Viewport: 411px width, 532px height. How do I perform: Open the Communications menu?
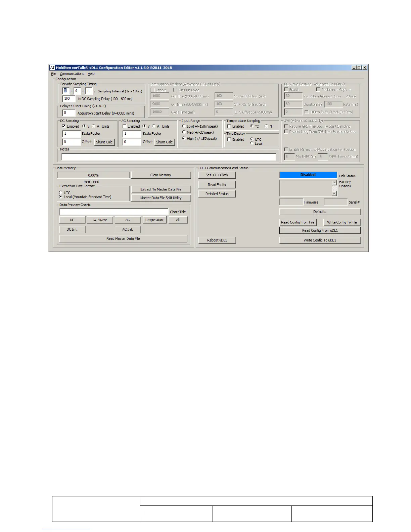coord(72,74)
